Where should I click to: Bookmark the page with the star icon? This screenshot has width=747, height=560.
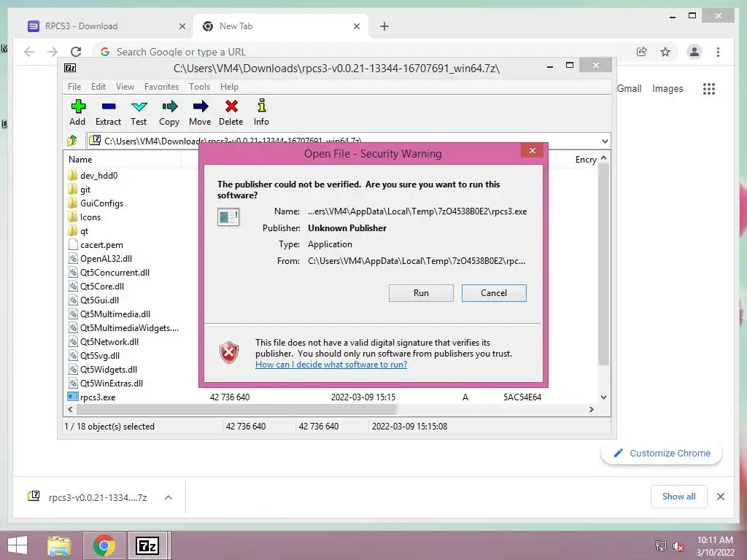tap(665, 52)
